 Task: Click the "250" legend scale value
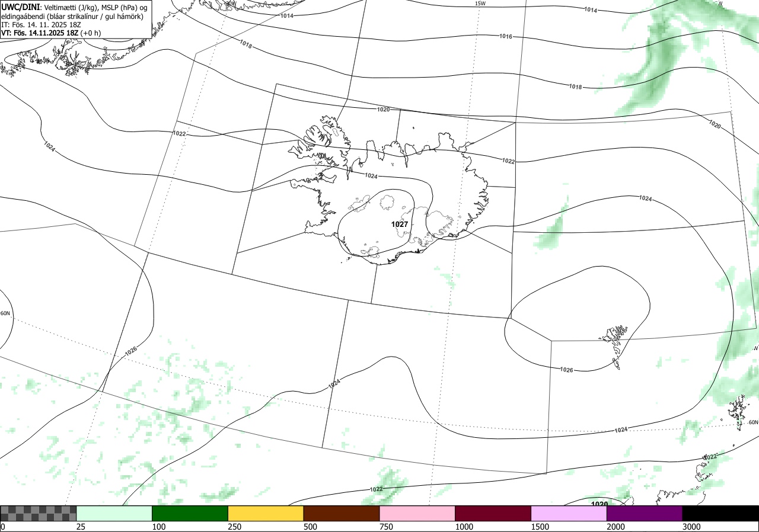pyautogui.click(x=235, y=527)
